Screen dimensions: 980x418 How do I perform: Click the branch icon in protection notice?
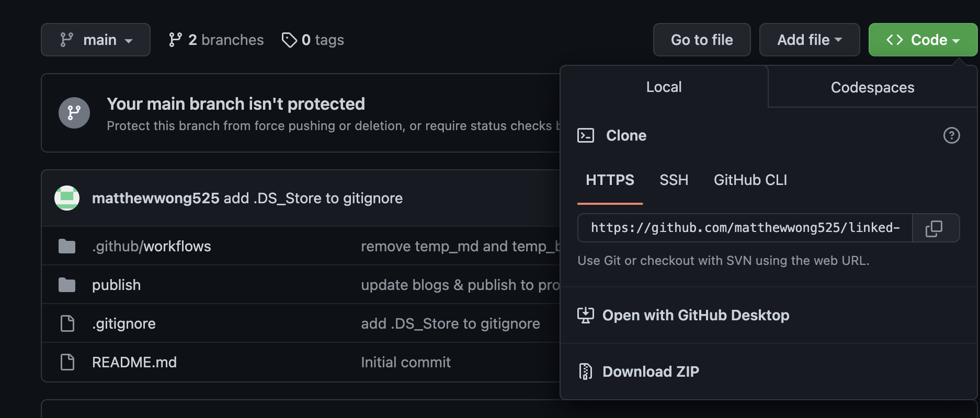tap(74, 113)
